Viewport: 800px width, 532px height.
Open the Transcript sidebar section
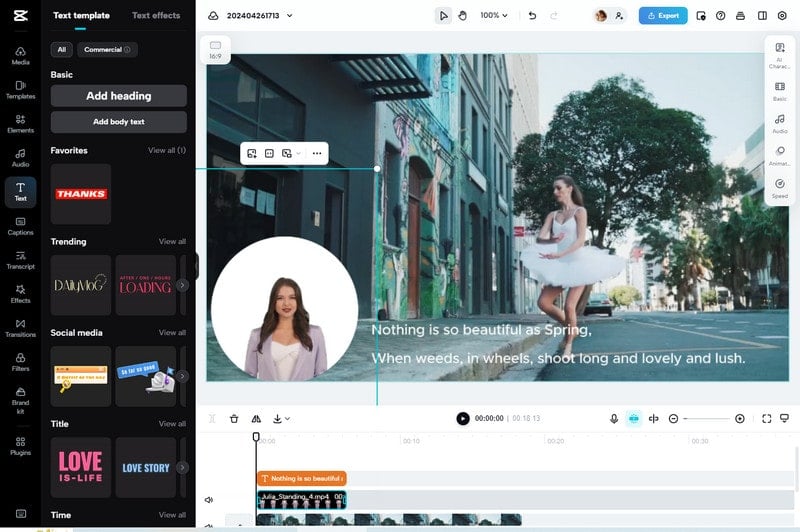click(20, 260)
